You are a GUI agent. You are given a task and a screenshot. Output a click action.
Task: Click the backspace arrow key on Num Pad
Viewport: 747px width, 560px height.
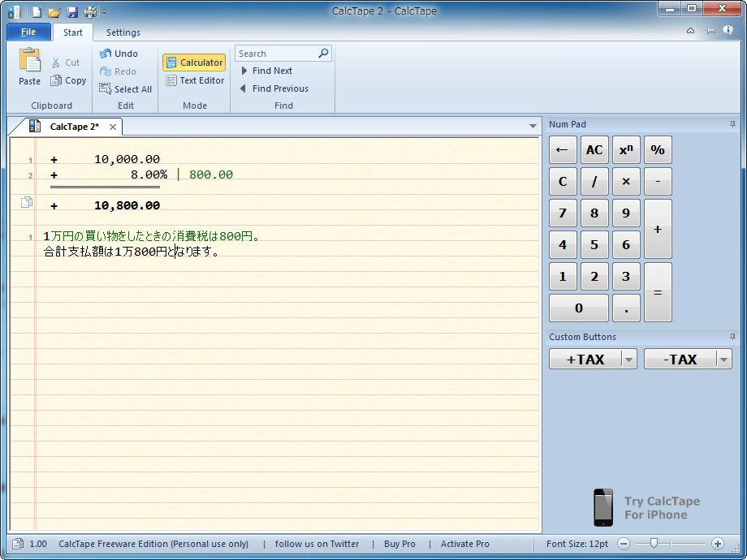(563, 150)
